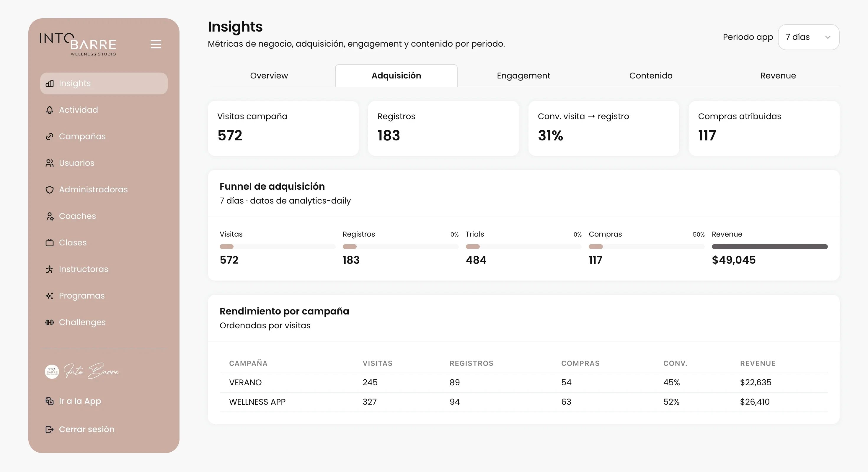Click the chevron in the 7 días selector
The width and height of the screenshot is (868, 472).
(x=828, y=37)
